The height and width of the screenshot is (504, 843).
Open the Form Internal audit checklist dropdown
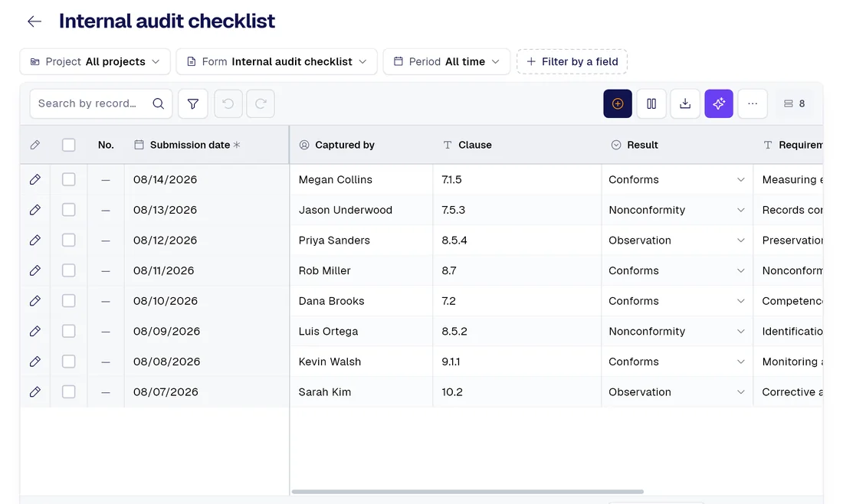pyautogui.click(x=277, y=62)
